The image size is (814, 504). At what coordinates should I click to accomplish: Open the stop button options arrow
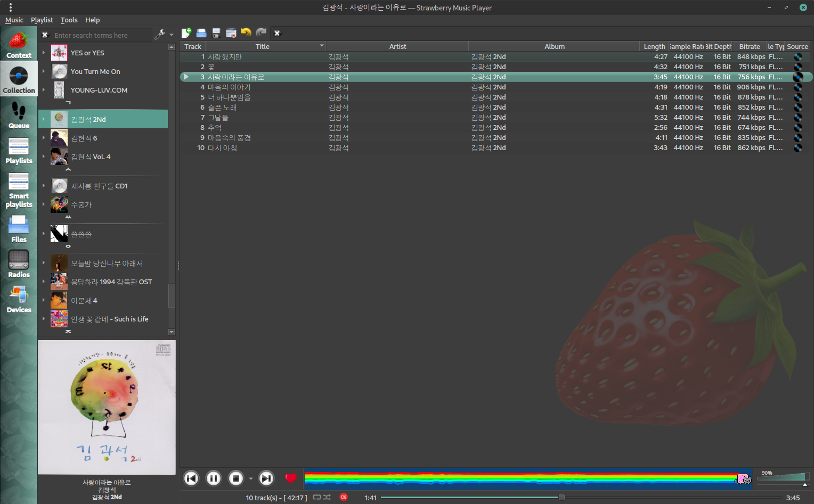pyautogui.click(x=250, y=478)
